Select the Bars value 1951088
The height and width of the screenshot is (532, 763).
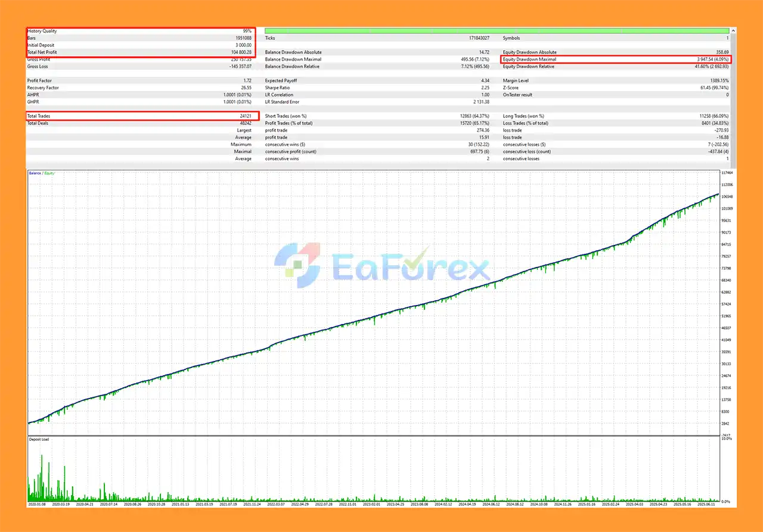pyautogui.click(x=243, y=38)
